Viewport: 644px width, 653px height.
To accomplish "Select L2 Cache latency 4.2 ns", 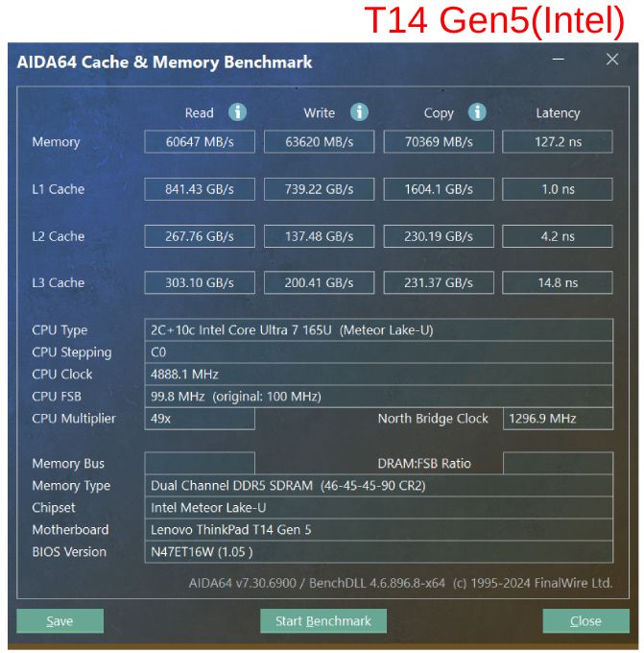I will [x=558, y=236].
